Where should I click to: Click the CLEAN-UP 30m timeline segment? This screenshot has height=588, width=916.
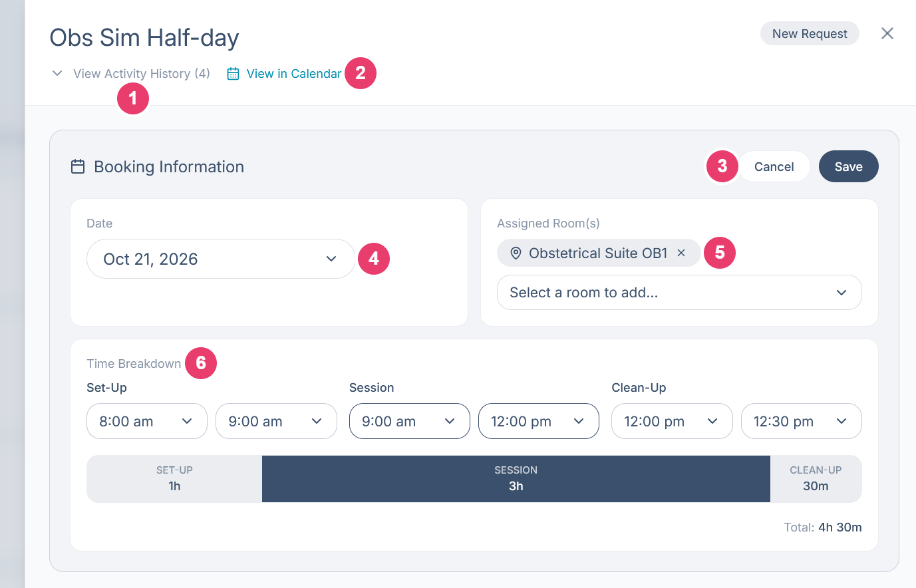coord(816,479)
